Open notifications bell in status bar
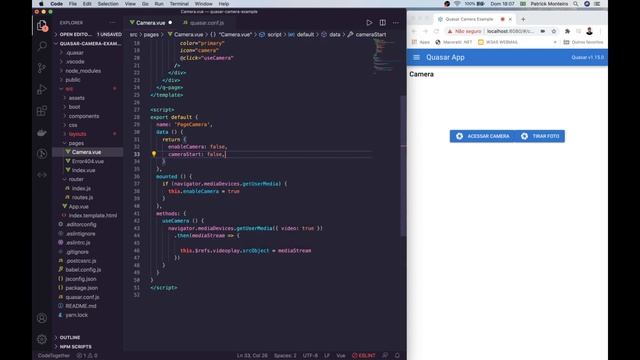The image size is (640, 360). (397, 356)
